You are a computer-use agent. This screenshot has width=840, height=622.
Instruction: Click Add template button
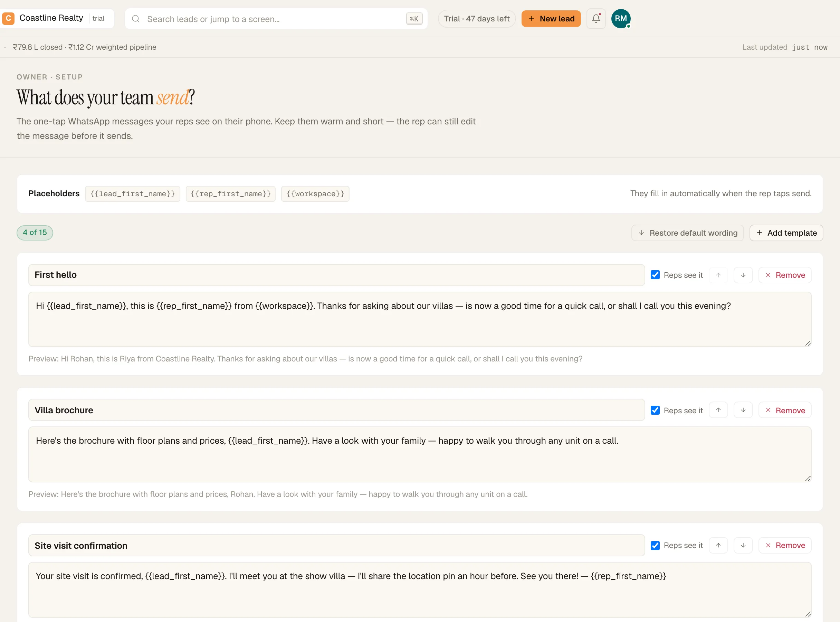click(x=786, y=233)
